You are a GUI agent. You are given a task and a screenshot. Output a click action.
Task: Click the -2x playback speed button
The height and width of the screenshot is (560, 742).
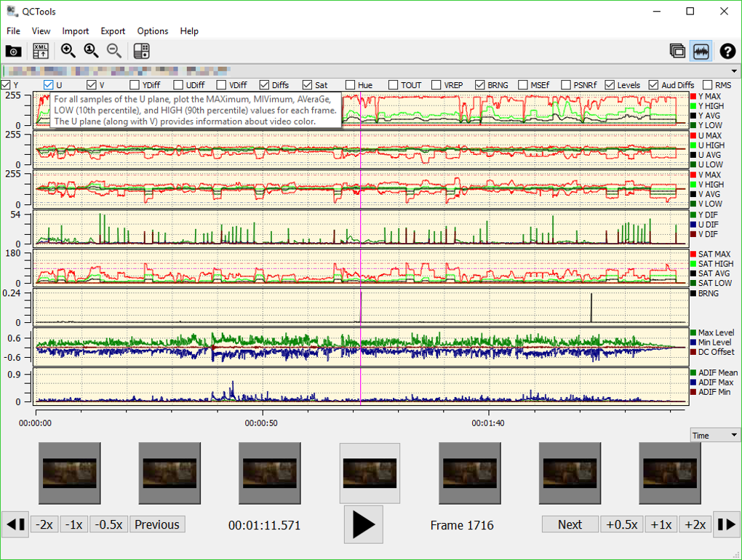[x=44, y=524]
